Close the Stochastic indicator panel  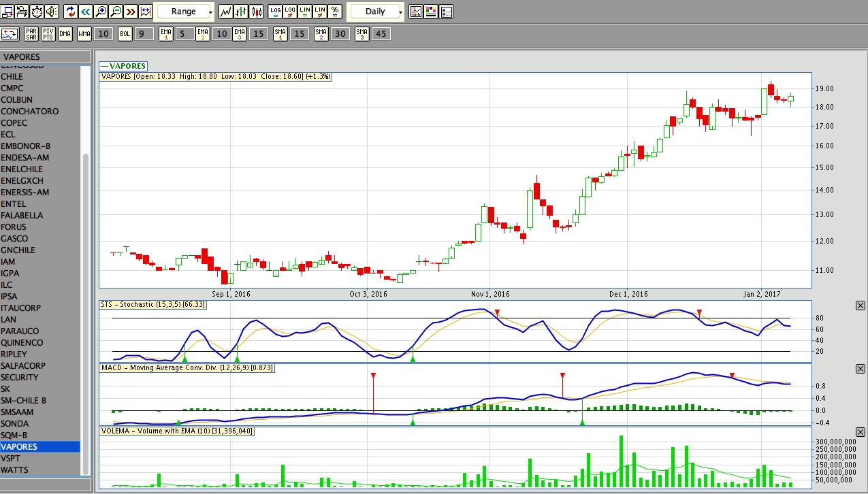(x=860, y=306)
